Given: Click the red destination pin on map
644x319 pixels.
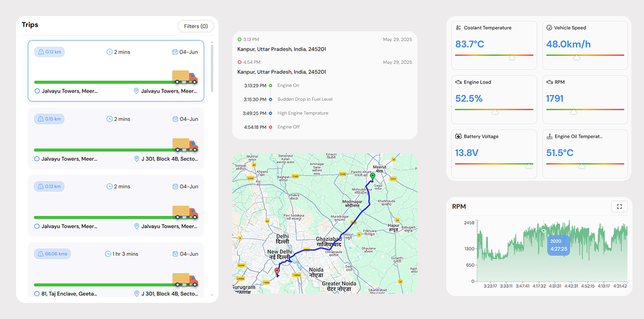Looking at the screenshot, I should (277, 271).
